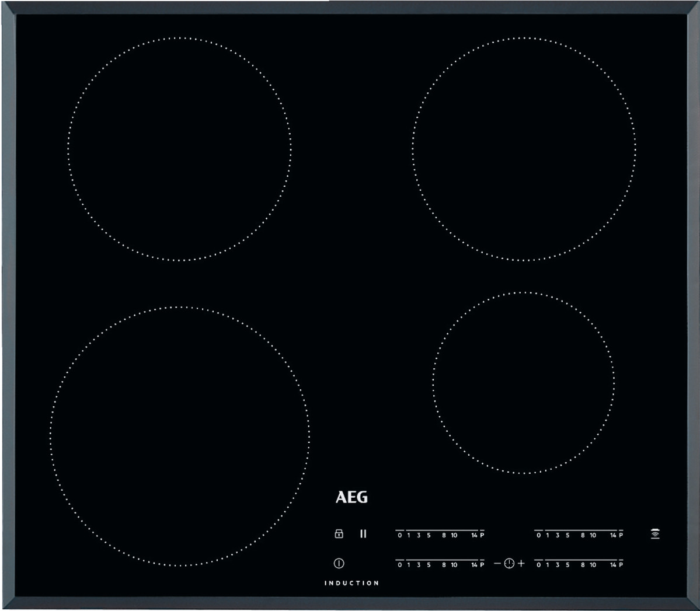Tap P boost on lower right slider

[x=621, y=564]
